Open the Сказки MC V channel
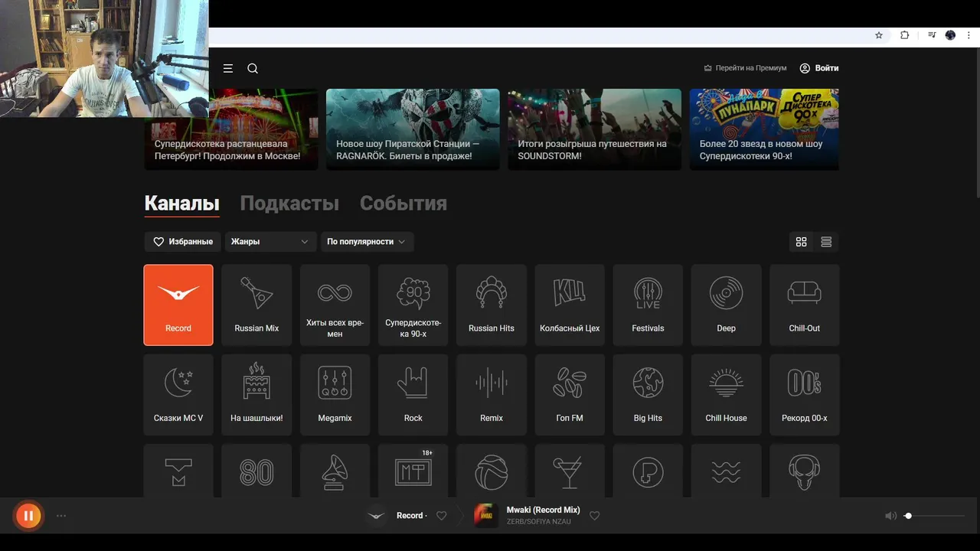Viewport: 980px width, 551px height. pos(178,395)
